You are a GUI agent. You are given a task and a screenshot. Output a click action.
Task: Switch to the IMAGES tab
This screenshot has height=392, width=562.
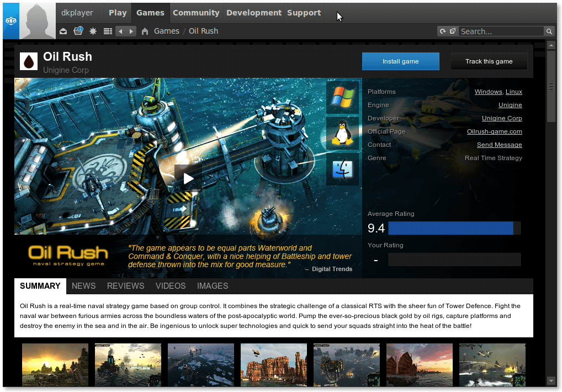[x=213, y=286]
